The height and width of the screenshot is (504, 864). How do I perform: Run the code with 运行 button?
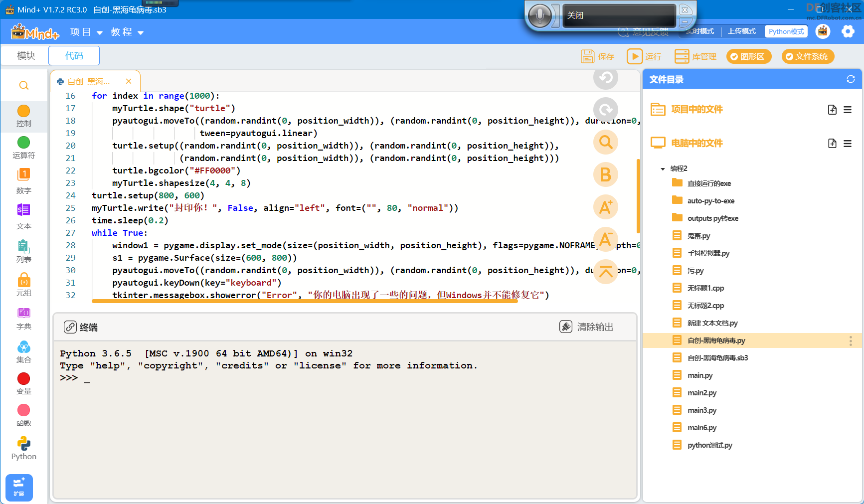point(644,56)
